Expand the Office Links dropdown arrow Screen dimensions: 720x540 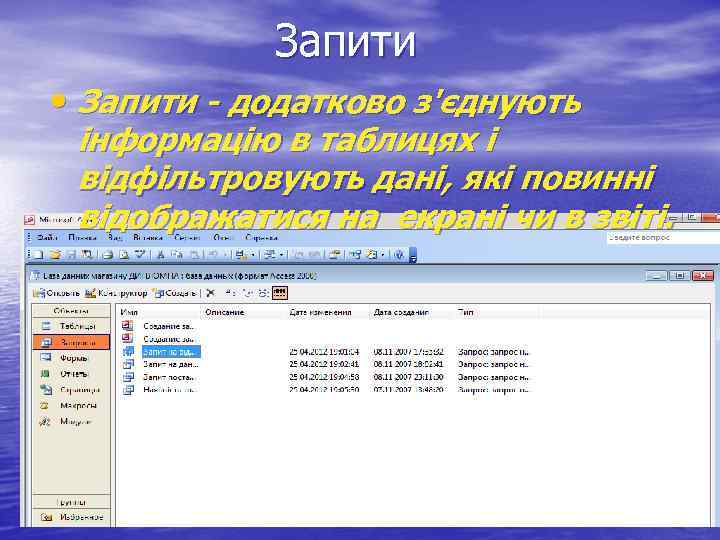pyautogui.click(x=253, y=254)
